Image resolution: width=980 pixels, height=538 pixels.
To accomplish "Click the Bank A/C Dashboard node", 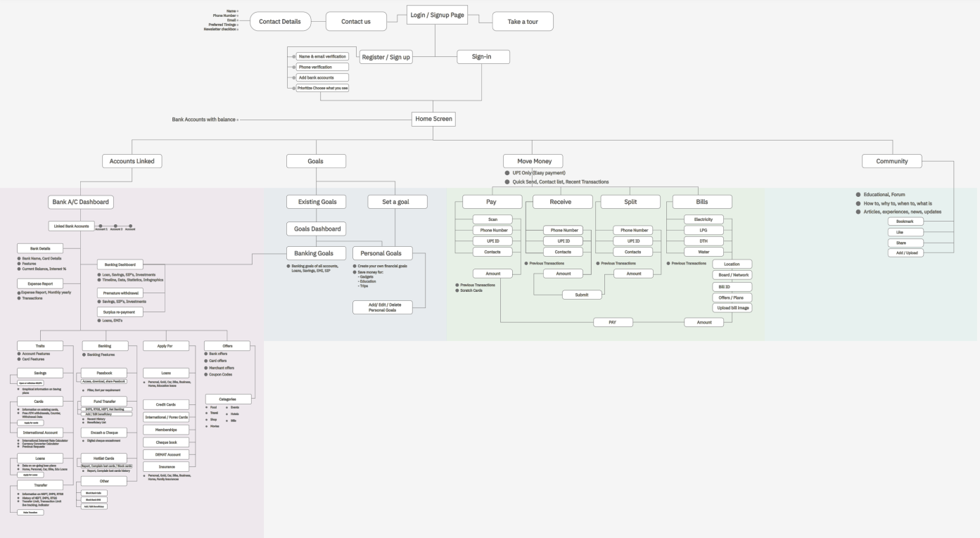I will [82, 201].
